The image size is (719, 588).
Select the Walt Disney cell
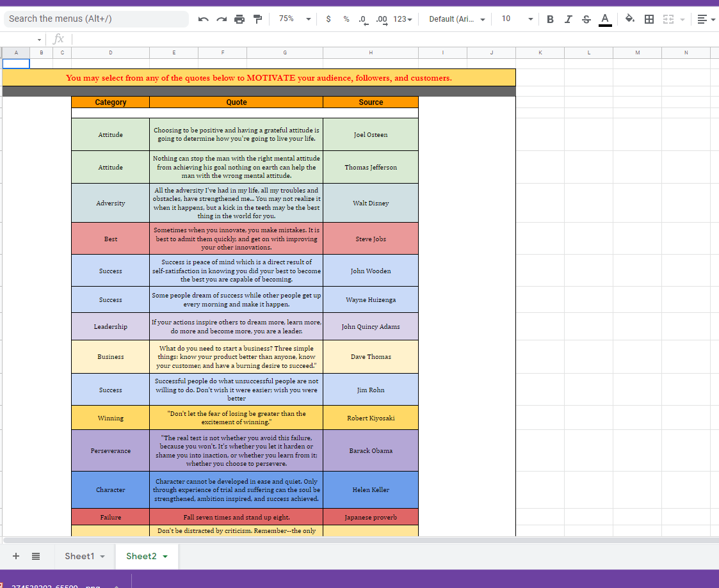(371, 203)
